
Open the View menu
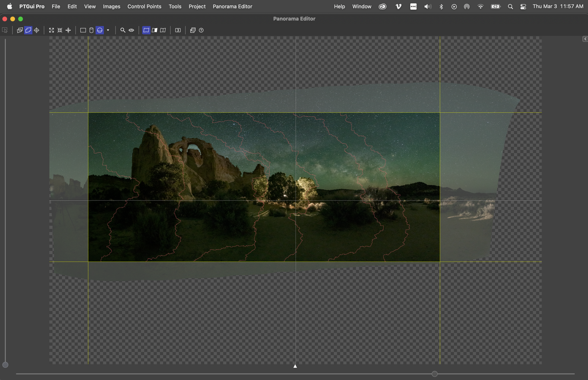(90, 6)
